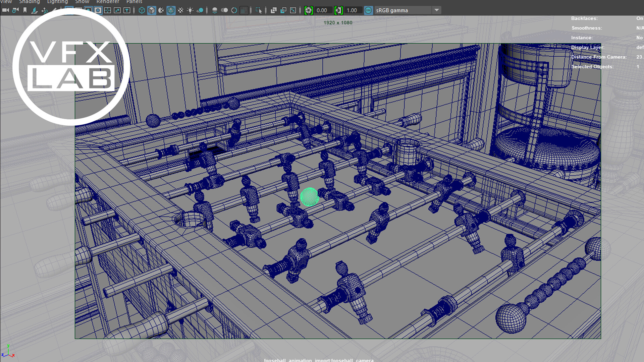Open the sRGB gamma view transform dropdown

point(437,10)
